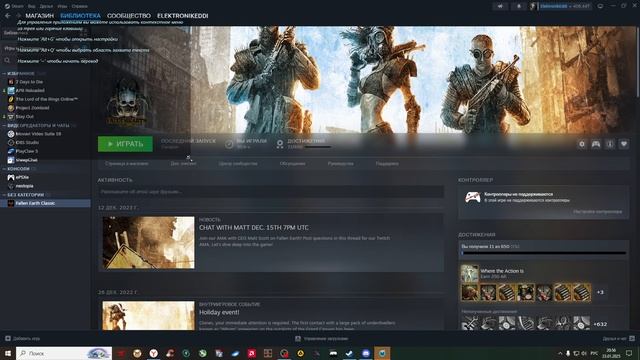This screenshot has height=360, width=640.
Task: Show +3 more unlocked achievements
Action: point(600,292)
